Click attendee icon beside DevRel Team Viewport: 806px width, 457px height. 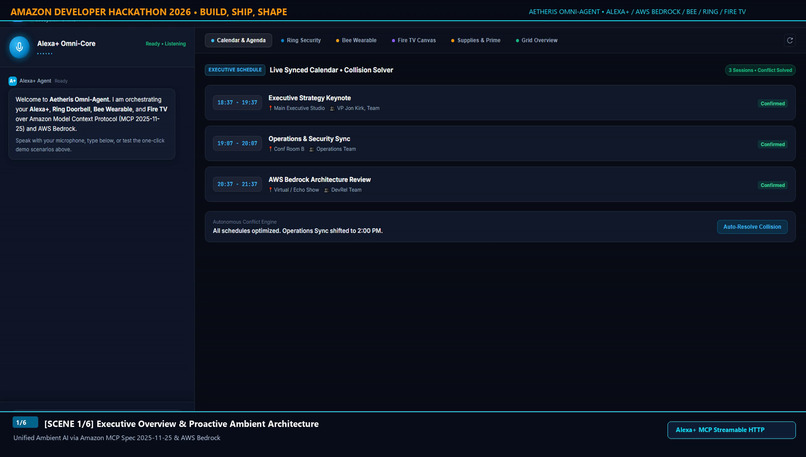click(x=326, y=190)
